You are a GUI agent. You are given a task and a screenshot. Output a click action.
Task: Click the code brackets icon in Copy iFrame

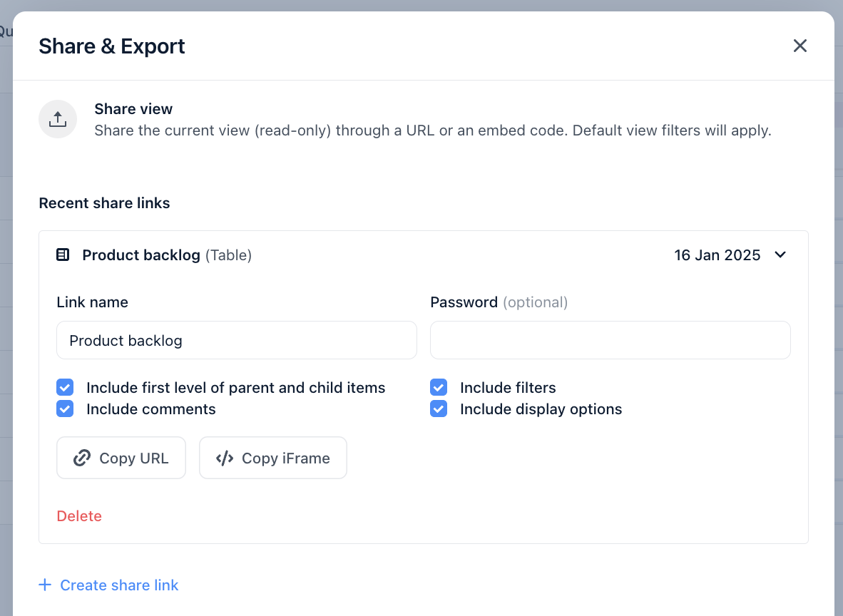pos(224,458)
